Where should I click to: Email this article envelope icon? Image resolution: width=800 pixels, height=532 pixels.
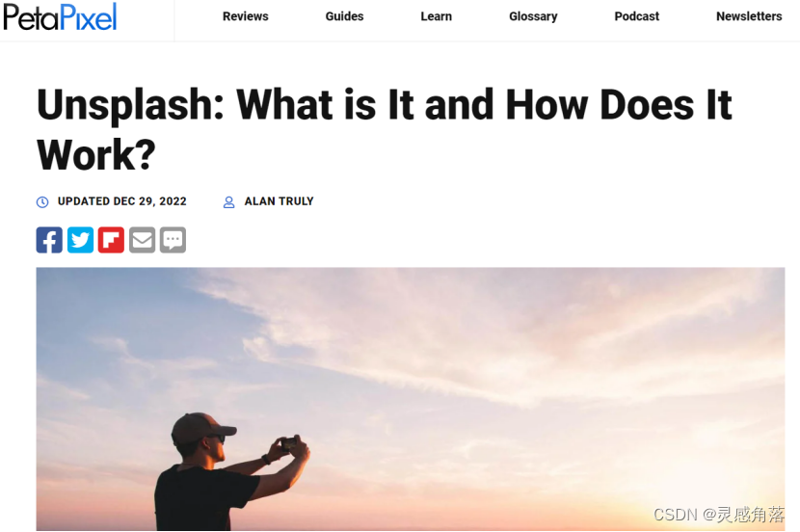[x=142, y=240]
